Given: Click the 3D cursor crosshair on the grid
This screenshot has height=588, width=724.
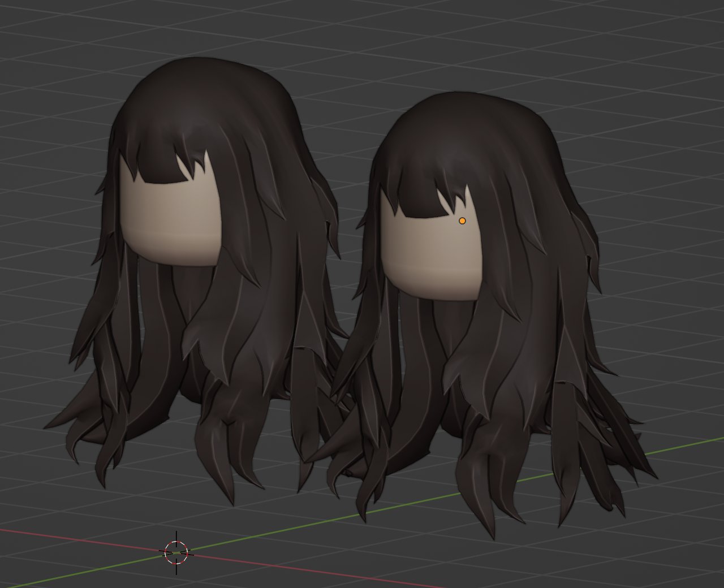Looking at the screenshot, I should pyautogui.click(x=176, y=552).
